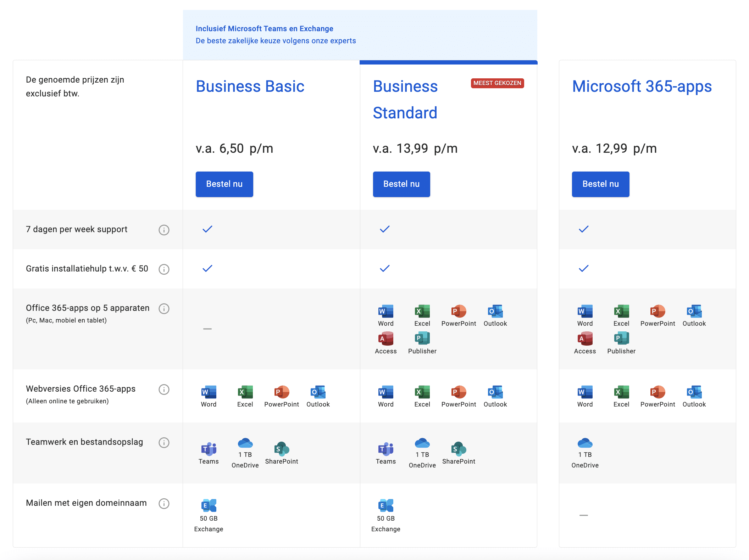The image size is (749, 560).
Task: Click PowerPoint icon in Business Standard desktop apps
Action: [459, 311]
